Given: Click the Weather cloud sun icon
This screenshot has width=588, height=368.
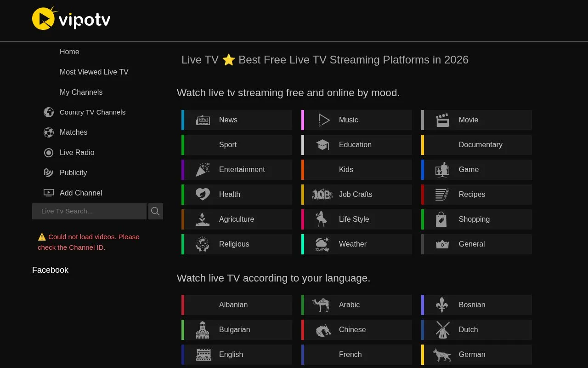Looking at the screenshot, I should coord(322,244).
